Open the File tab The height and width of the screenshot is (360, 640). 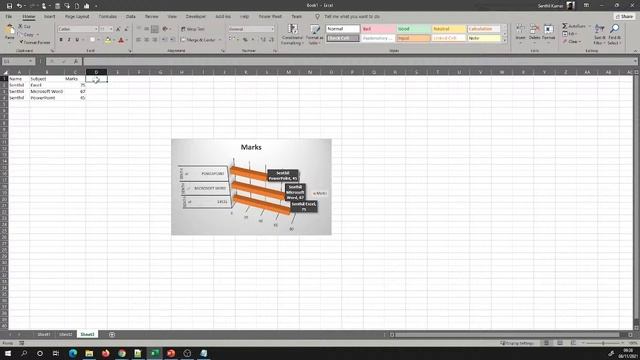(x=9, y=17)
